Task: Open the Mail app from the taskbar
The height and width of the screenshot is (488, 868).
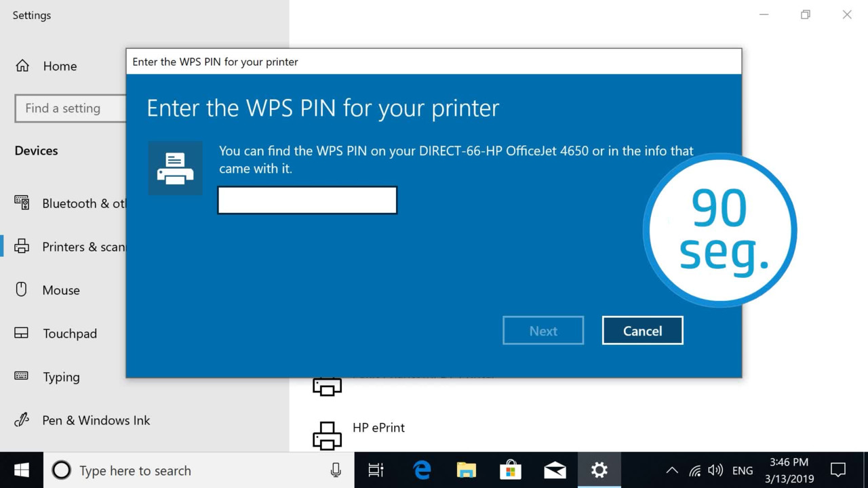Action: (555, 470)
